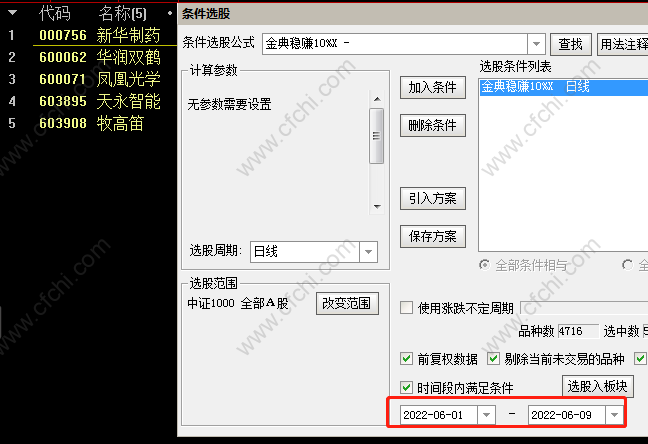This screenshot has width=648, height=444.
Task: Click the 保存方案 button
Action: coord(433,236)
